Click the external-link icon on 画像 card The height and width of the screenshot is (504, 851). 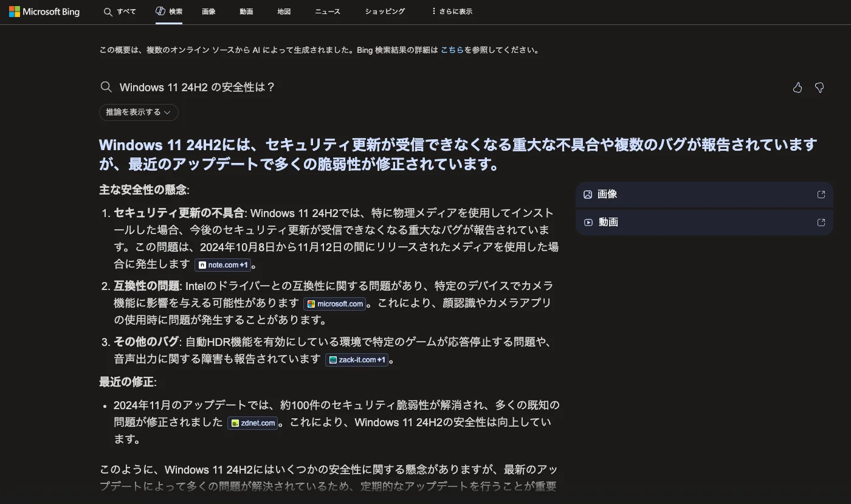(x=821, y=195)
